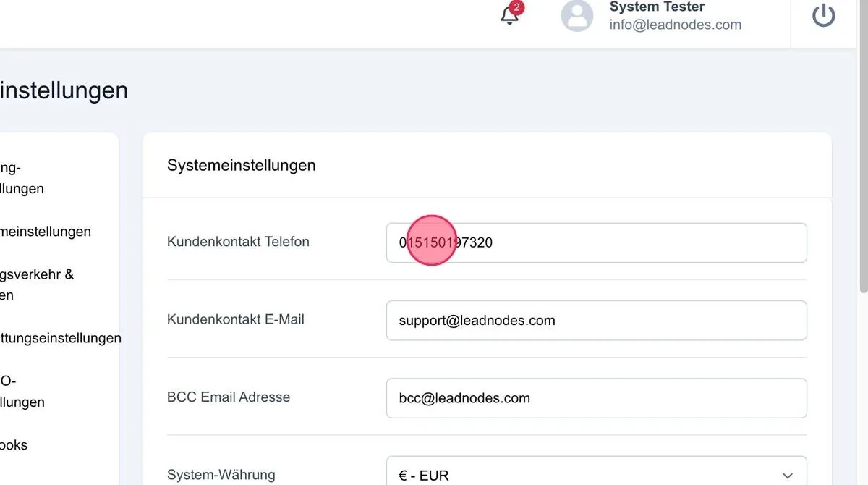This screenshot has height=485, width=868.
Task: Open sidebar item ending in 'ttungseinstellungen'
Action: coord(61,338)
